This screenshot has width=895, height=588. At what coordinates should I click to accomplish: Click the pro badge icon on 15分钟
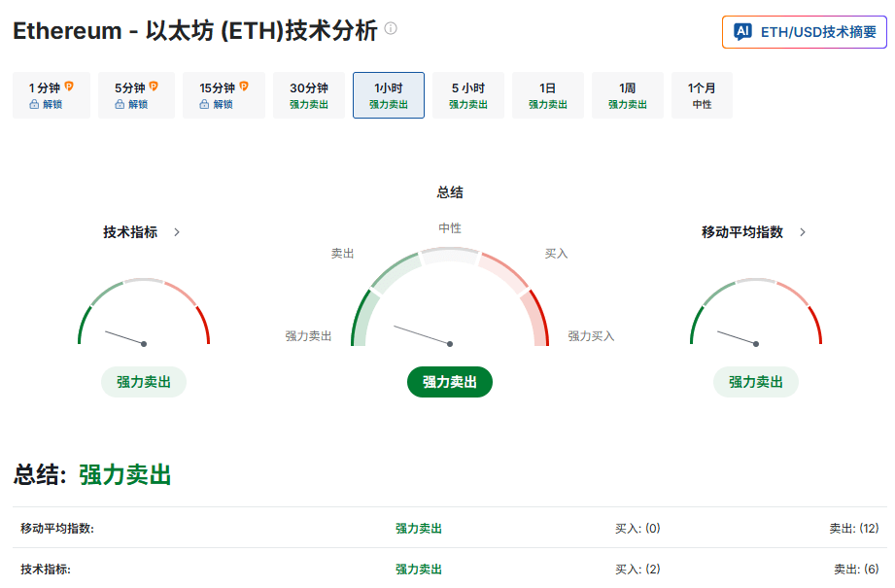click(244, 86)
